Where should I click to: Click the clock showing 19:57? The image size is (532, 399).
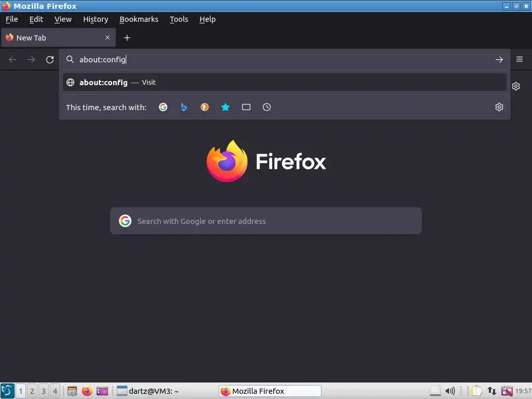[523, 391]
